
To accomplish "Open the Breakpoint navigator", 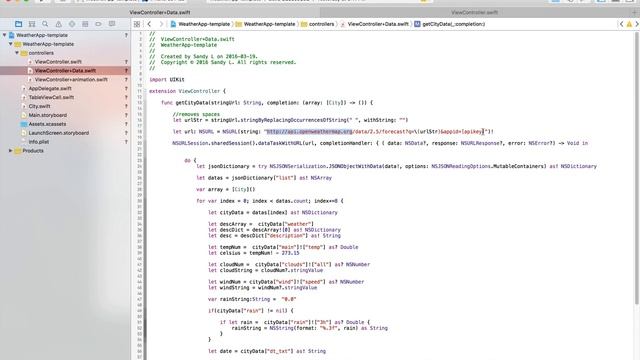I will [x=98, y=24].
